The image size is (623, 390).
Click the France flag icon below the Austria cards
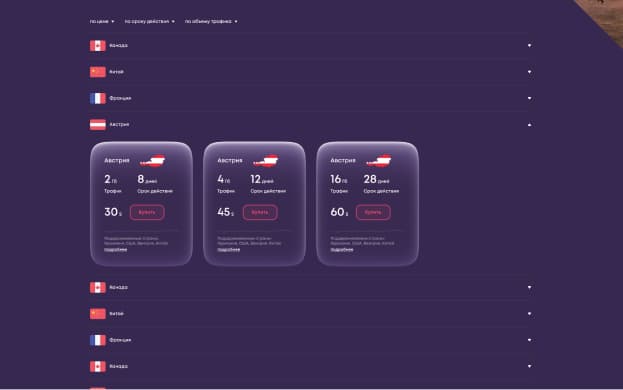click(98, 340)
